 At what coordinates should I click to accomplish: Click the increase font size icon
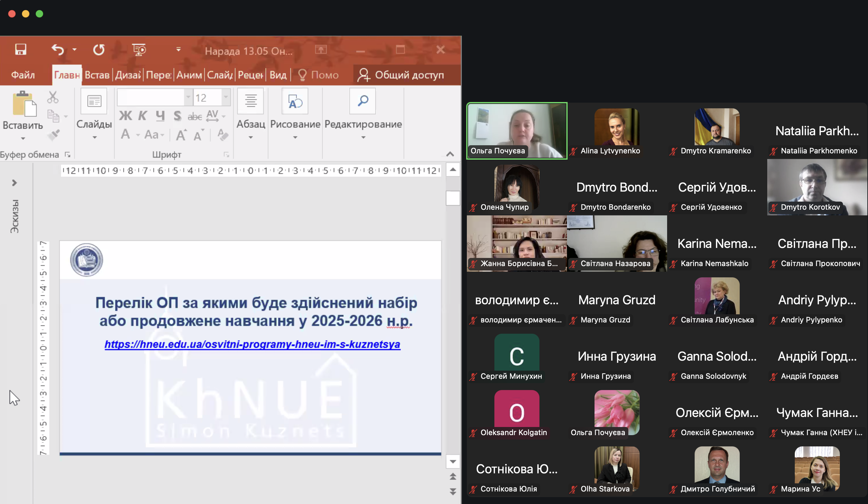click(181, 135)
